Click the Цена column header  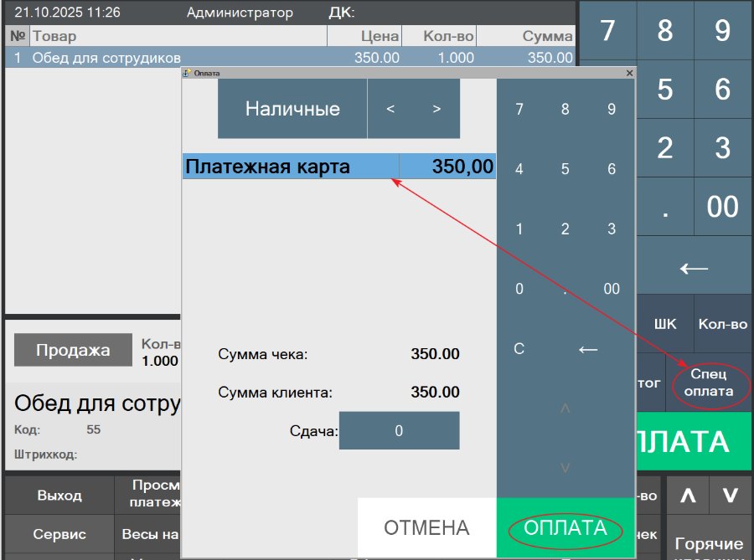[364, 36]
